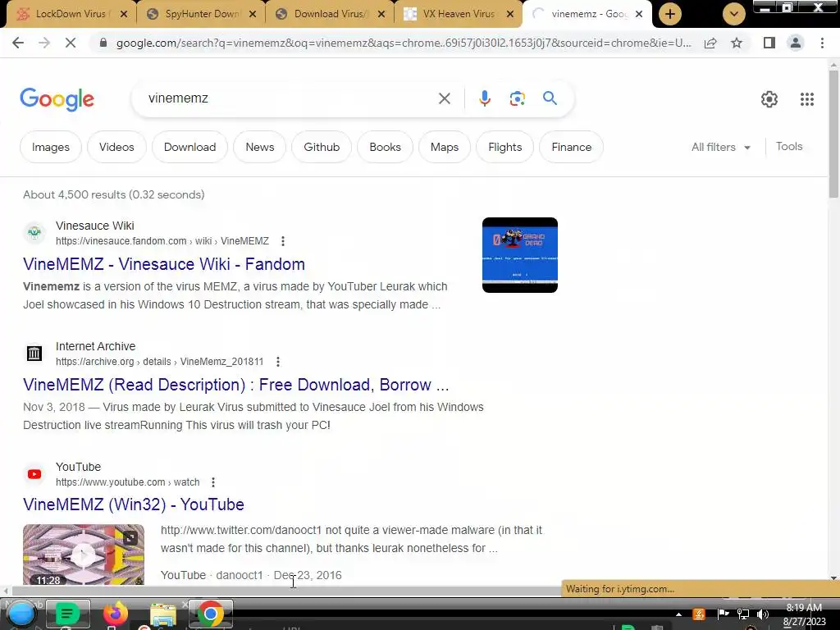Open VineMEMZ (Win32) YouTube result
Viewport: 840px width, 630px height.
(x=134, y=504)
